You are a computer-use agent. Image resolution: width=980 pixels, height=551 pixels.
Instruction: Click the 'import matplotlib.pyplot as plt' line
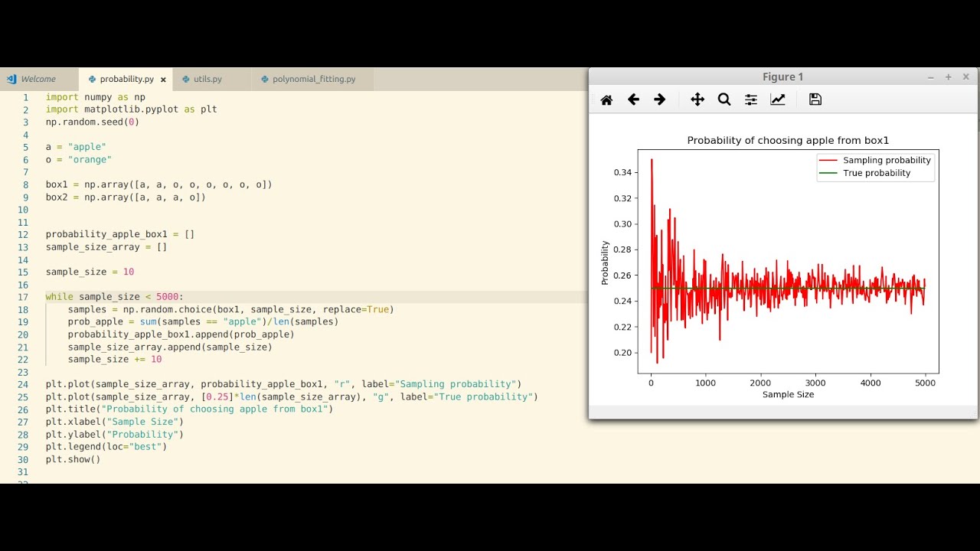[131, 109]
